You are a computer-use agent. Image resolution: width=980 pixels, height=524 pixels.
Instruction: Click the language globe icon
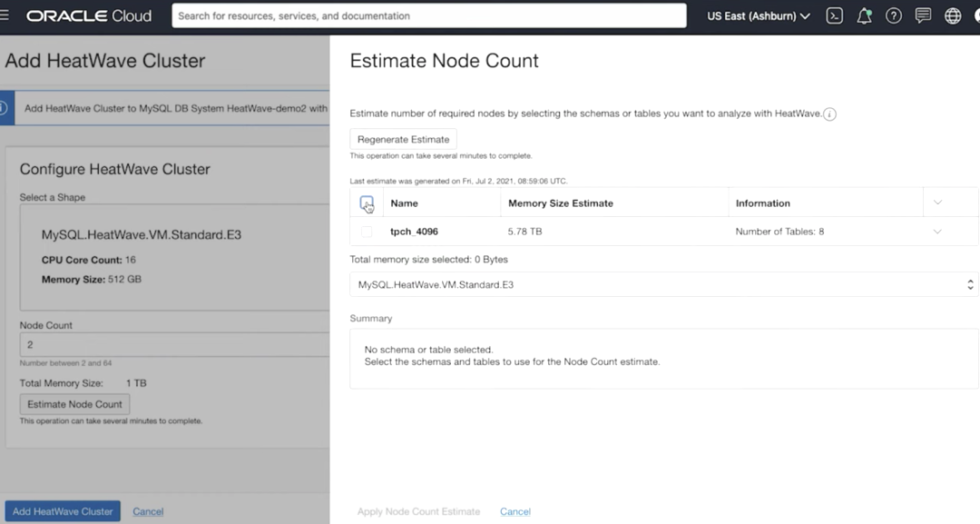pos(953,15)
